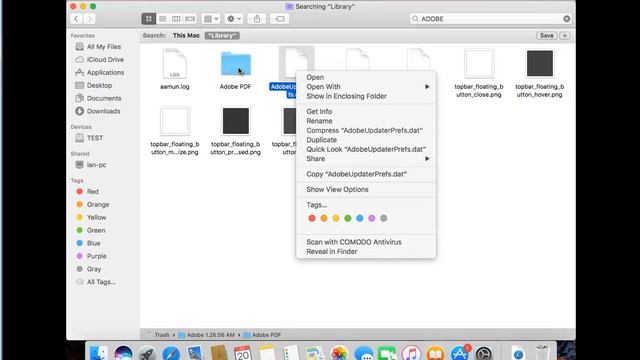Click into the ADOBE search field

490,19
